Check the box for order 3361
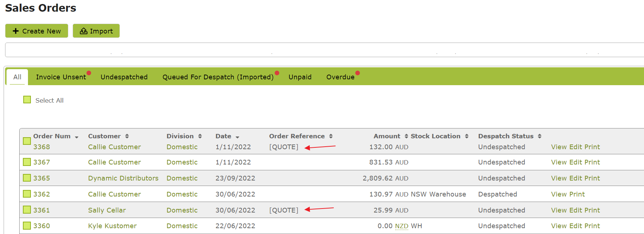 click(27, 210)
